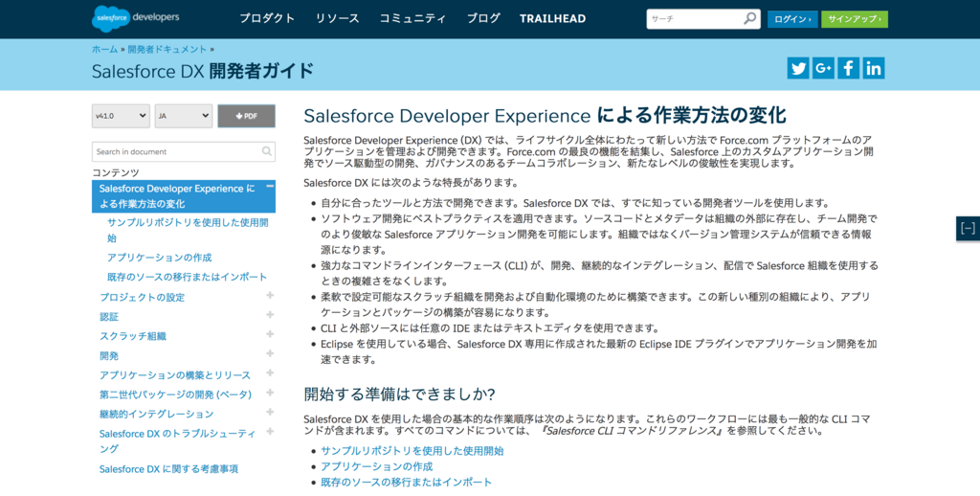Open the コミュニティ menu
This screenshot has height=496, width=980.
413,19
